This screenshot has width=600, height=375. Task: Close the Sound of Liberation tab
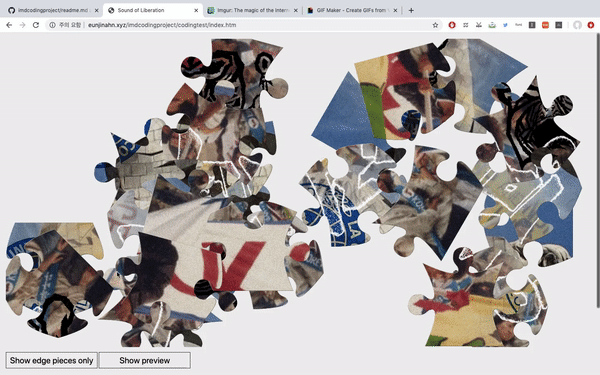point(196,10)
